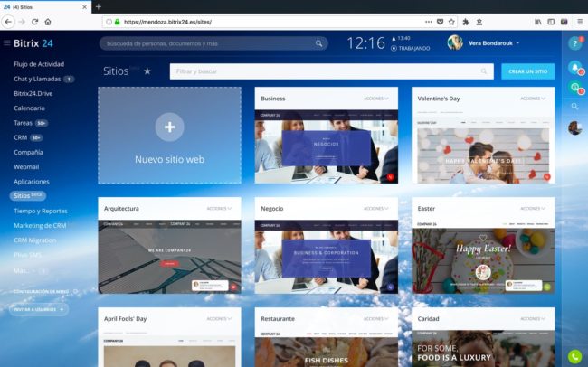Open the browser page actions ellipsis
This screenshot has height=367, width=588.
tap(429, 22)
